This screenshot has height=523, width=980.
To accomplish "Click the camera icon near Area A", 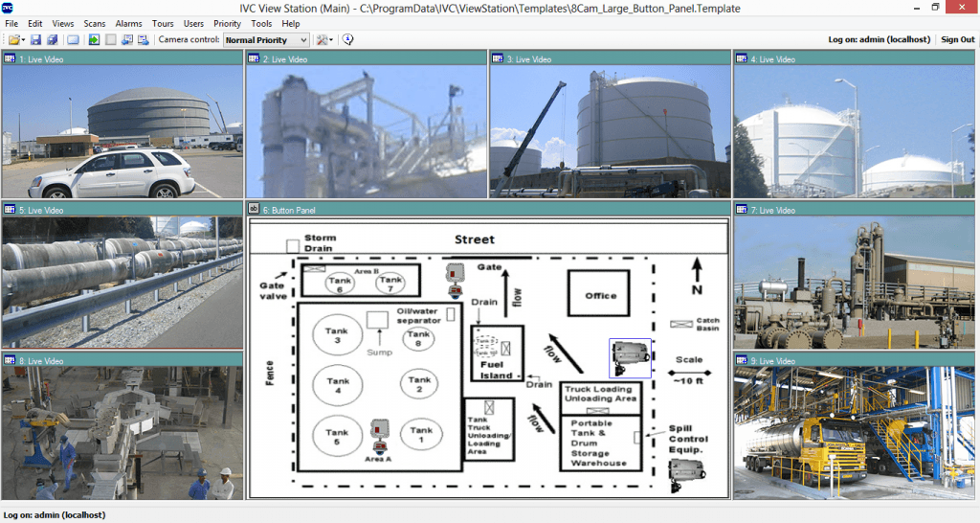I will pos(380,434).
